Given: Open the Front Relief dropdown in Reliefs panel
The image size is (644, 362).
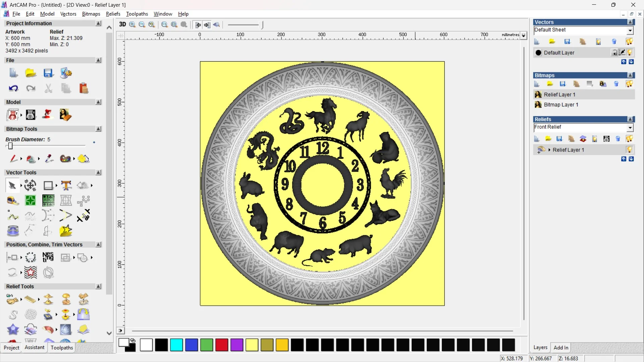Looking at the screenshot, I should coord(630,128).
